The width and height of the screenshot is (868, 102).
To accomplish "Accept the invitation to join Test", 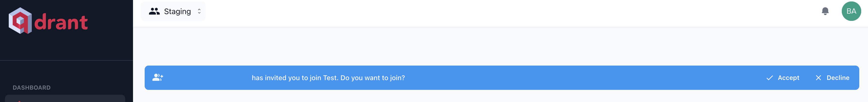I will coord(783,78).
